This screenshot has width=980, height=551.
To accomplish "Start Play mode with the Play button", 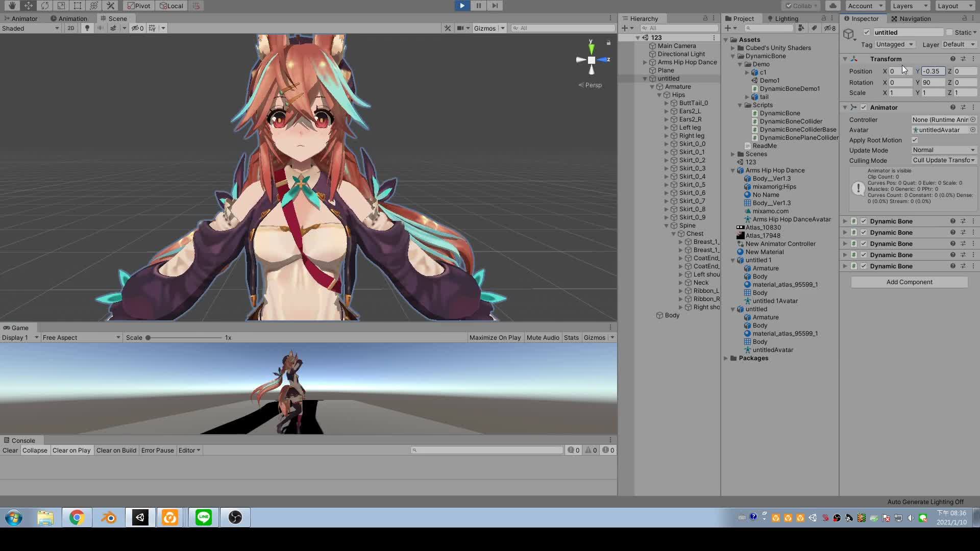I will pyautogui.click(x=462, y=6).
